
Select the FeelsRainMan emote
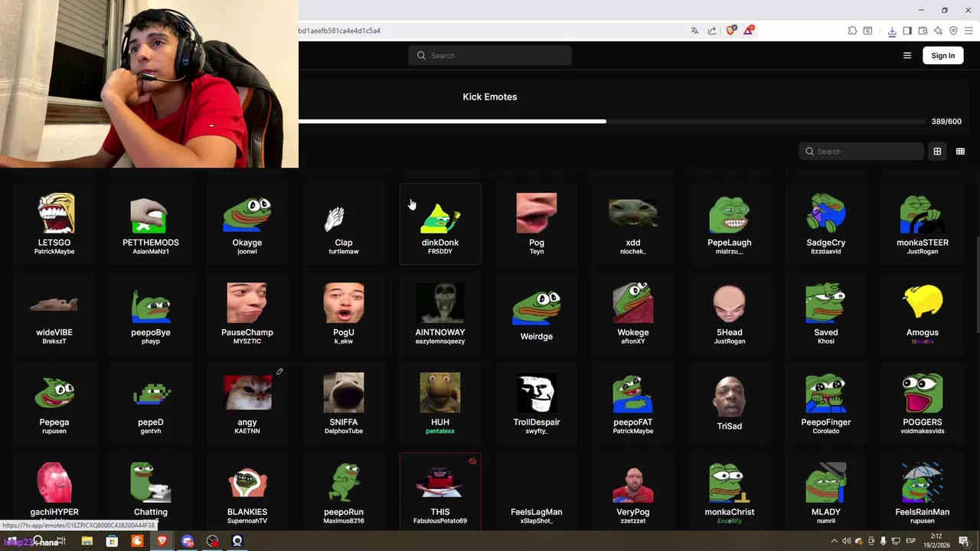[923, 491]
